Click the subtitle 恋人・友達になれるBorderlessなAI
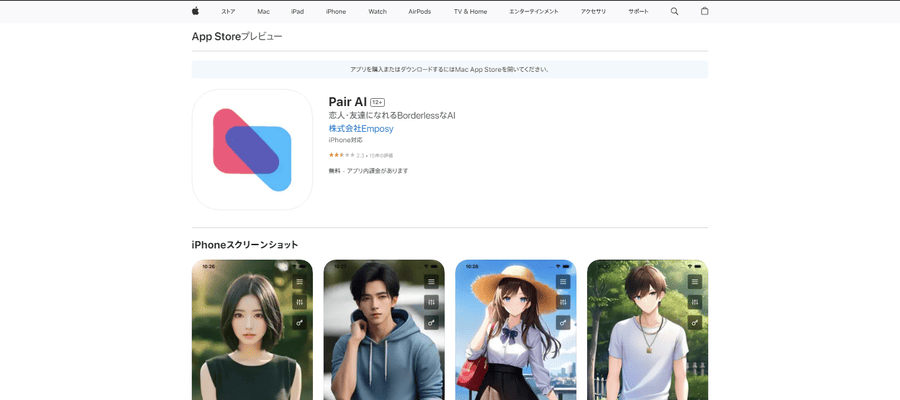Image resolution: width=900 pixels, height=400 pixels. (x=392, y=116)
